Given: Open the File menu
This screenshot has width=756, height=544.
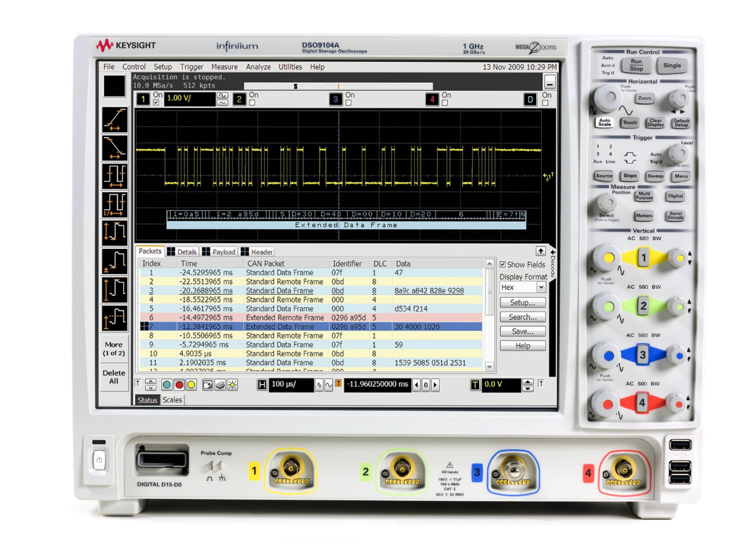Looking at the screenshot, I should [109, 67].
